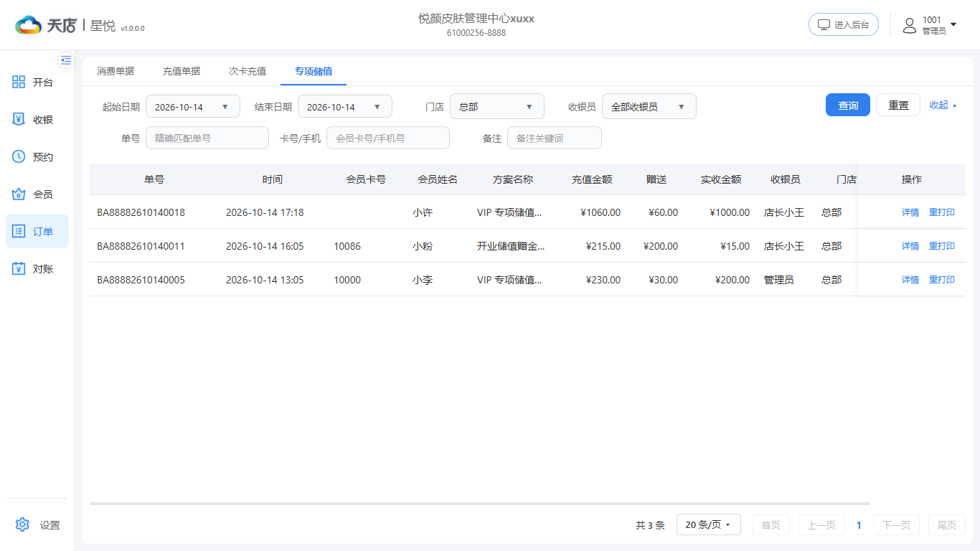Switch to the 消费单据 tab
This screenshot has height=551, width=980.
click(x=116, y=71)
